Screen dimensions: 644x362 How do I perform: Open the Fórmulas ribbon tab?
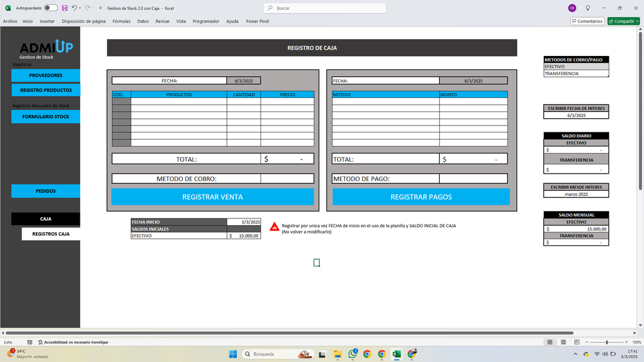[x=121, y=21]
